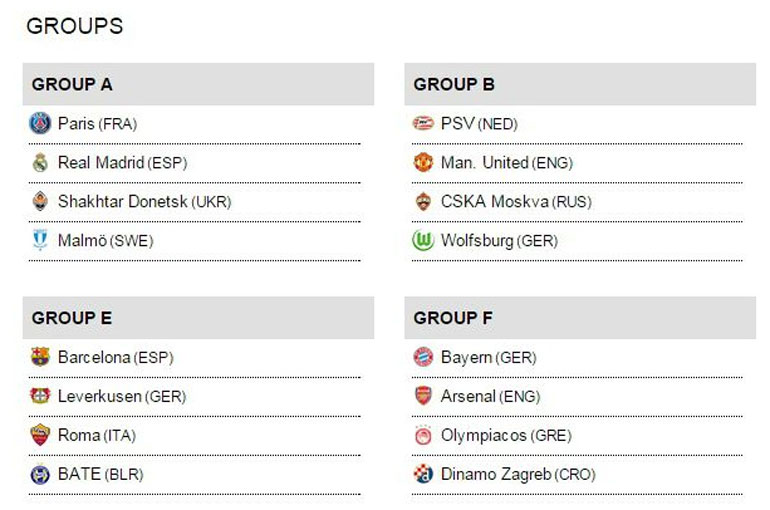Screen dimensions: 770x510
Task: Click the Arsenal crest icon
Action: [423, 396]
